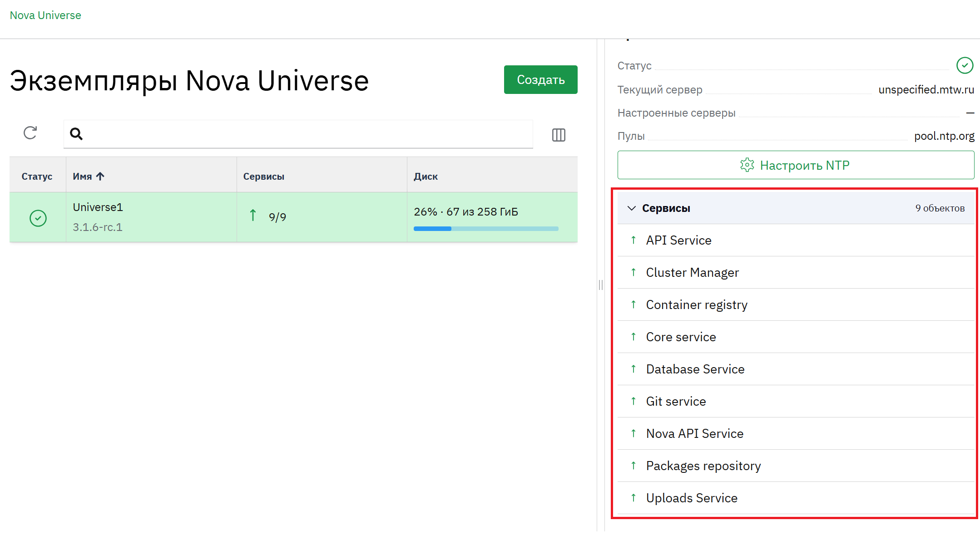This screenshot has height=535, width=980.
Task: Click the Universe1 row status check icon
Action: coord(38,218)
